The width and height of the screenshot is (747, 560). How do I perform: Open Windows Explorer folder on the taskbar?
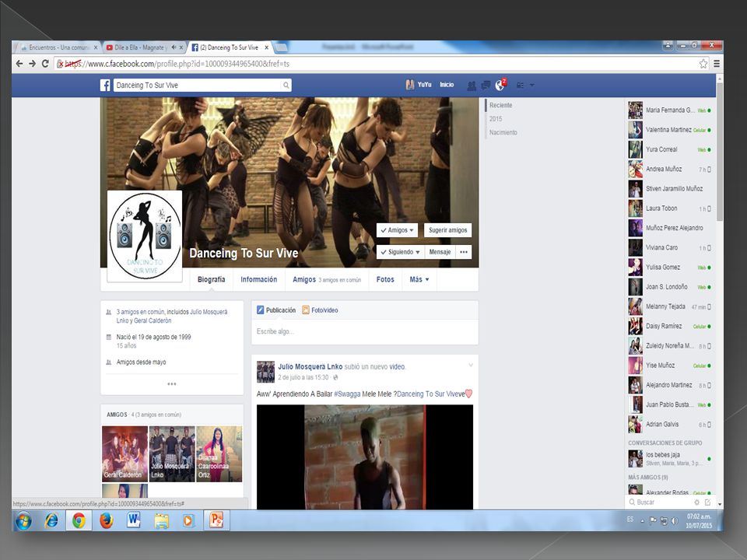(x=162, y=520)
